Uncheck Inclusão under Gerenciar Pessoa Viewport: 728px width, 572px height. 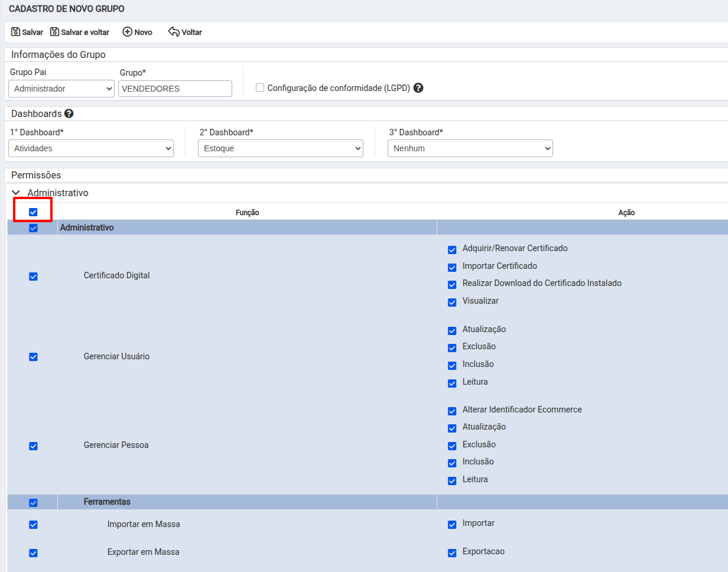point(452,463)
